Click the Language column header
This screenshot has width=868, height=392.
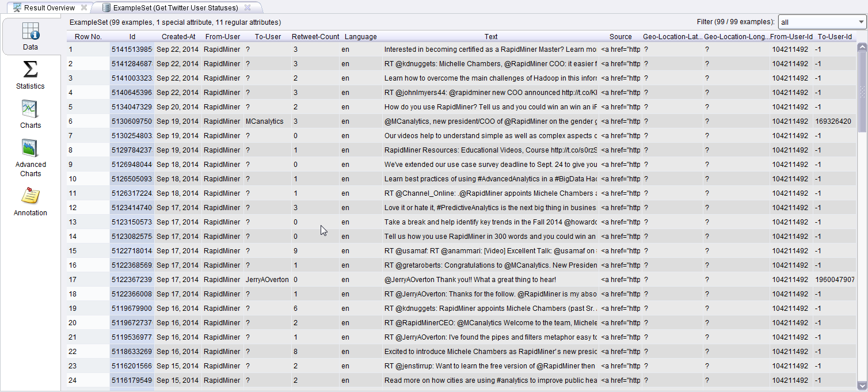pos(360,37)
